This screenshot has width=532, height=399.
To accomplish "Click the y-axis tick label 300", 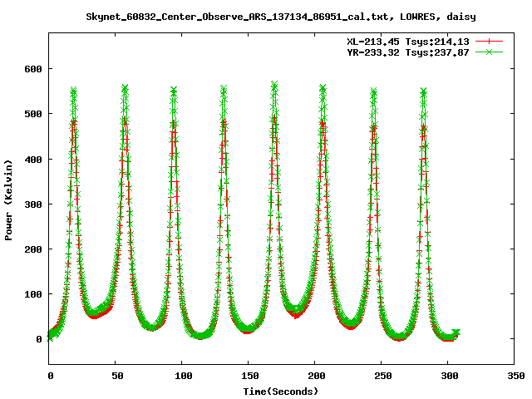I will pos(33,204).
